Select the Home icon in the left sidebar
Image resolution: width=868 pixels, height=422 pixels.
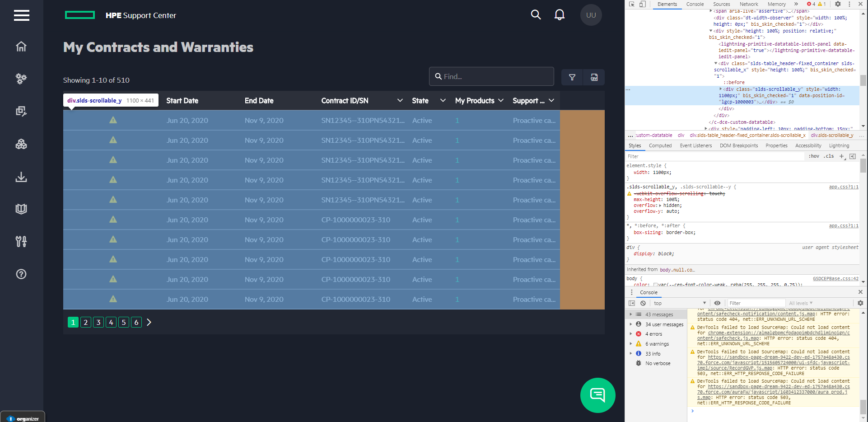click(21, 47)
